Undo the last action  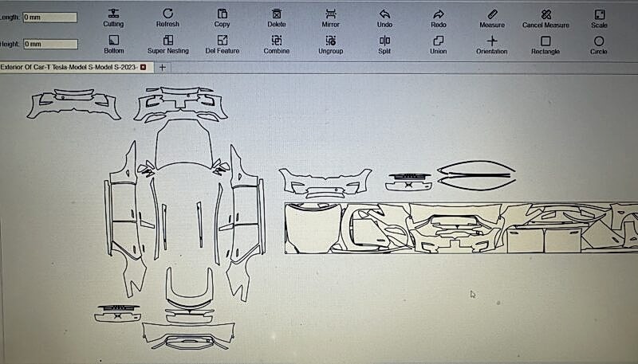(x=384, y=14)
